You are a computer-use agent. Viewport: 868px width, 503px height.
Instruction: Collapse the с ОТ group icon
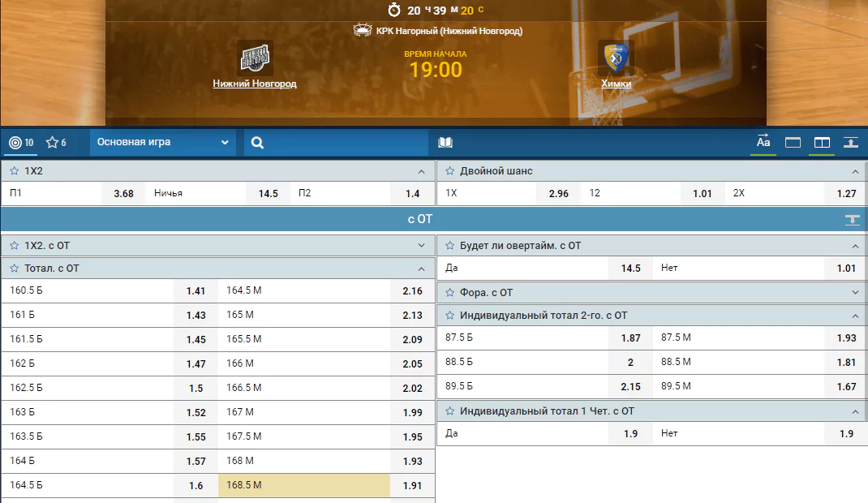[x=853, y=220]
